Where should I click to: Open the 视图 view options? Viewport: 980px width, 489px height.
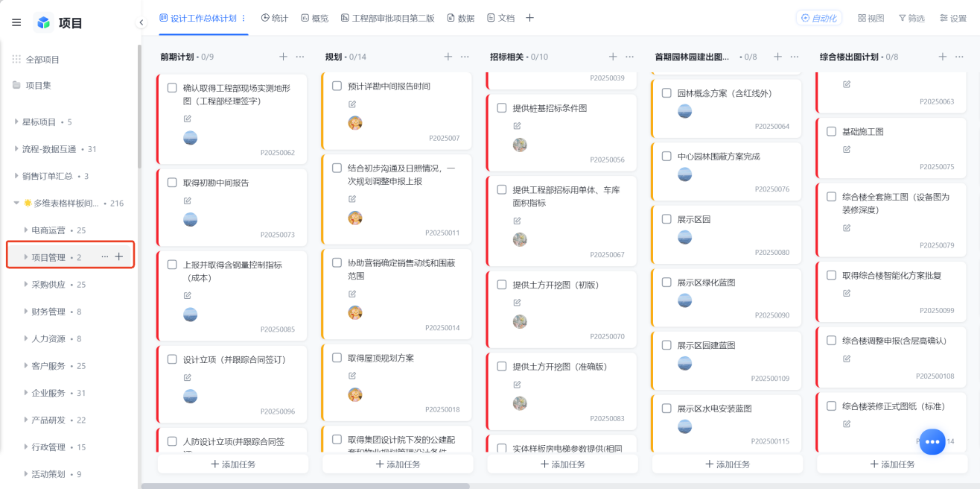coord(871,18)
